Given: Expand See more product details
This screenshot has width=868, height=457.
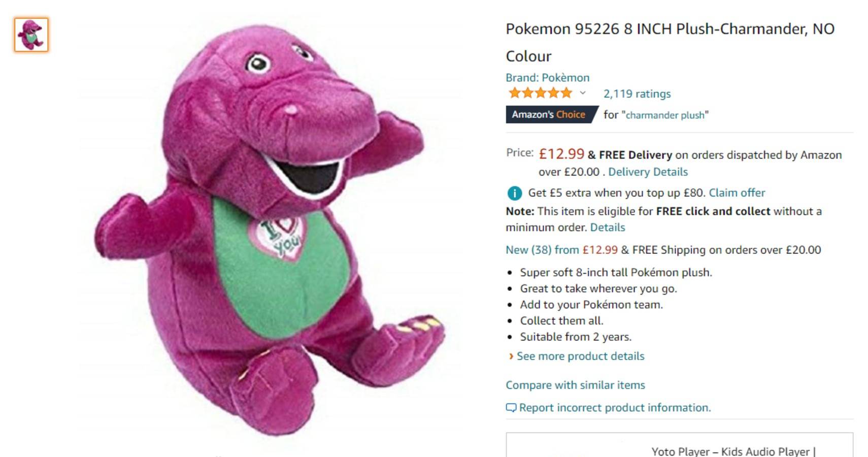Looking at the screenshot, I should click(579, 356).
